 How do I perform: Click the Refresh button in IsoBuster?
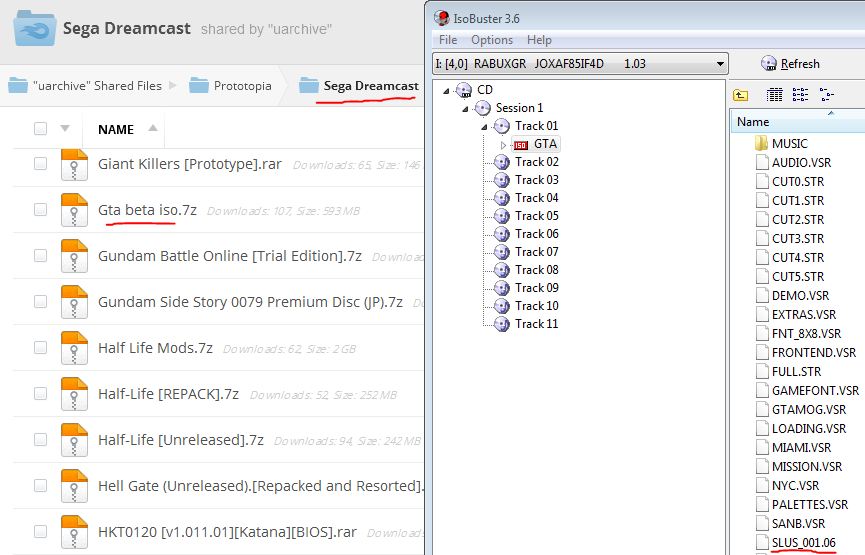pos(790,63)
